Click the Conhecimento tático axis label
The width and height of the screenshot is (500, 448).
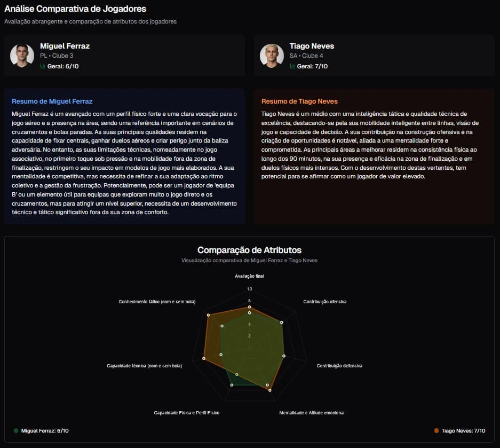coord(157,302)
